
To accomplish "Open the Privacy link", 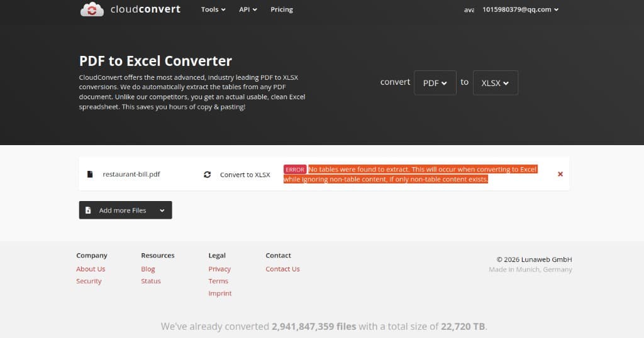I will pos(219,269).
